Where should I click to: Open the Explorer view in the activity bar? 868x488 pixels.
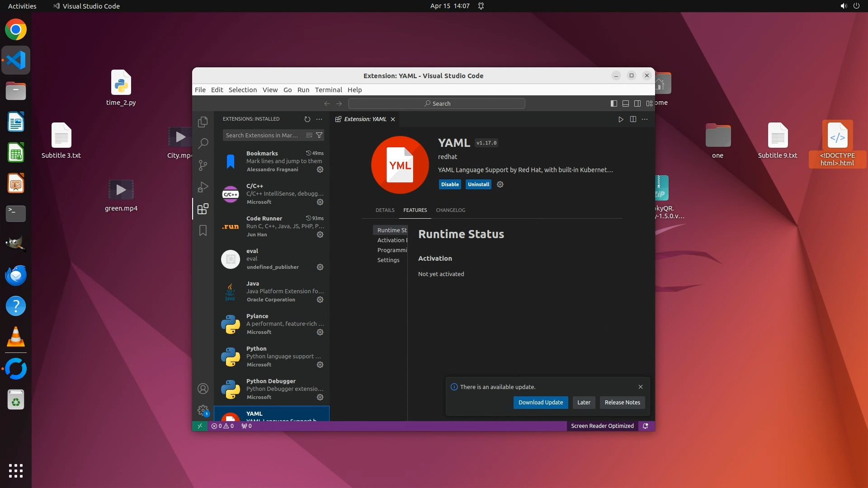pyautogui.click(x=203, y=122)
